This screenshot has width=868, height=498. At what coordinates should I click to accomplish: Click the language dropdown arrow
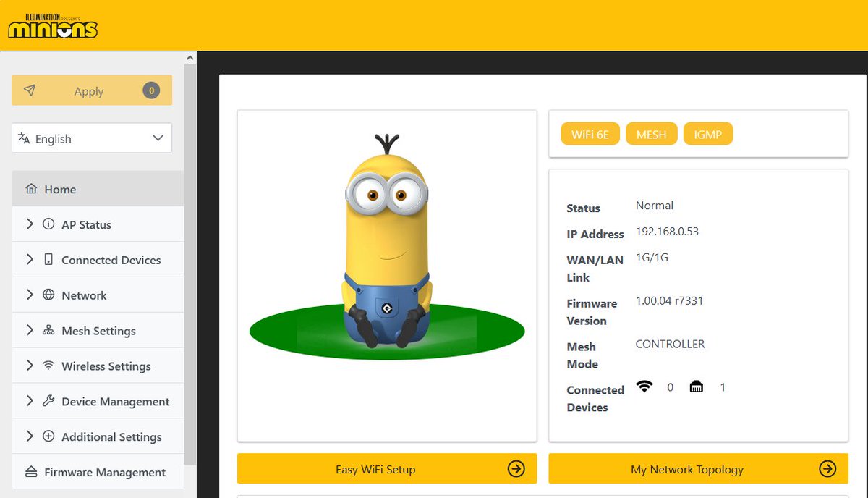(x=158, y=138)
